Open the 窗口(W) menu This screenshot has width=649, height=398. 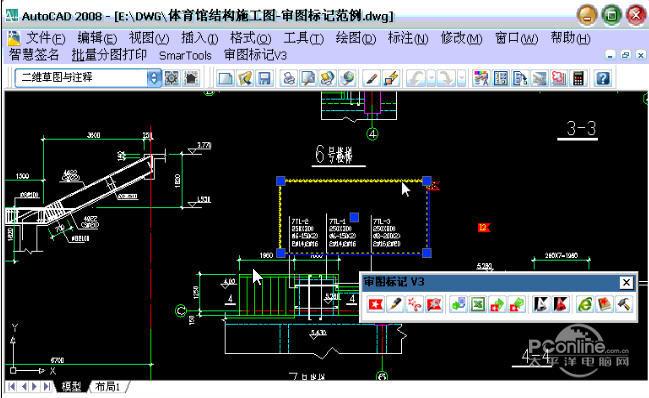click(516, 38)
